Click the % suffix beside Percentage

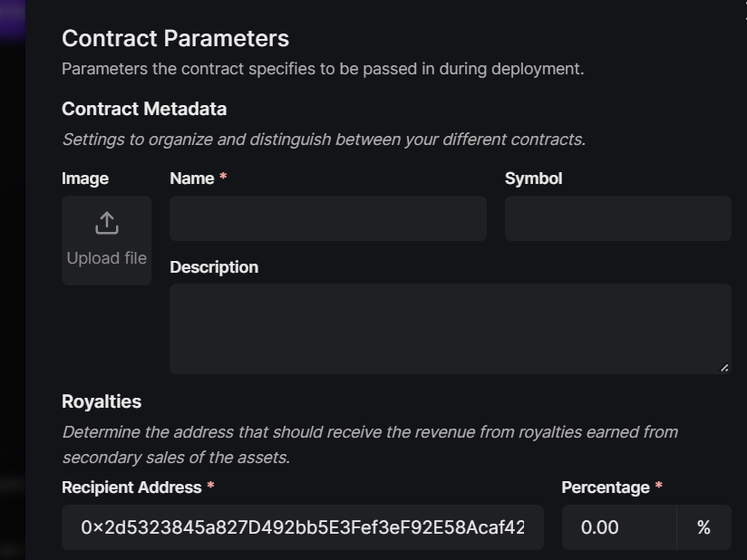[703, 527]
